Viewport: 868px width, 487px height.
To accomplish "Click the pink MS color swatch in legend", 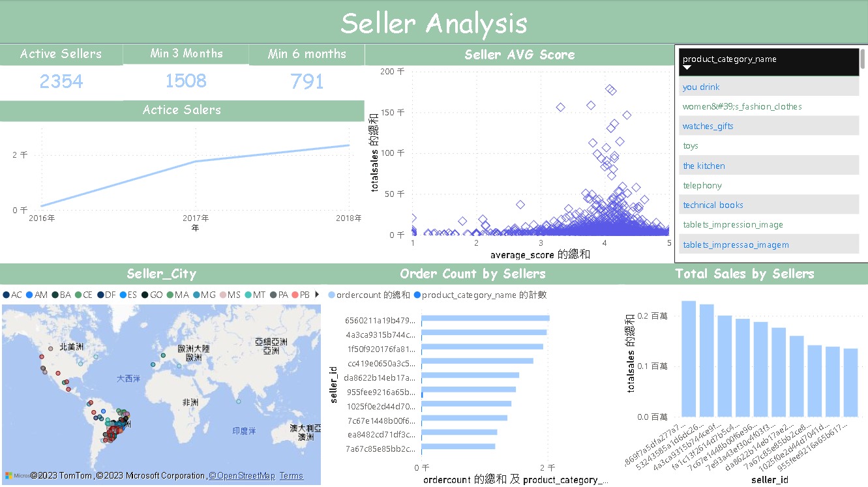I will 222,295.
